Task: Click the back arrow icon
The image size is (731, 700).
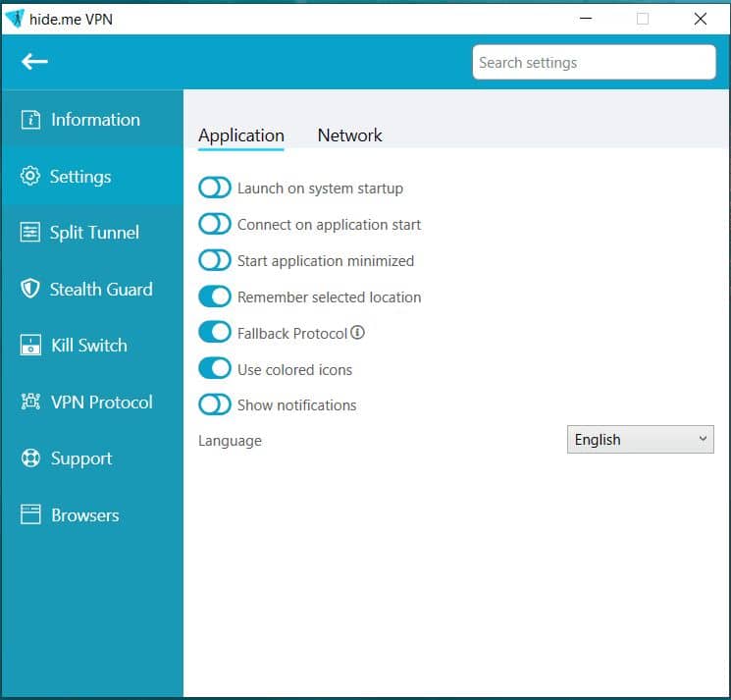Action: (34, 61)
